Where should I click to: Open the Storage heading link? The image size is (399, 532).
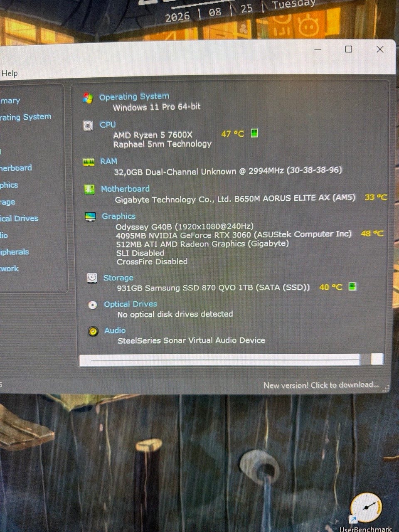(x=118, y=278)
